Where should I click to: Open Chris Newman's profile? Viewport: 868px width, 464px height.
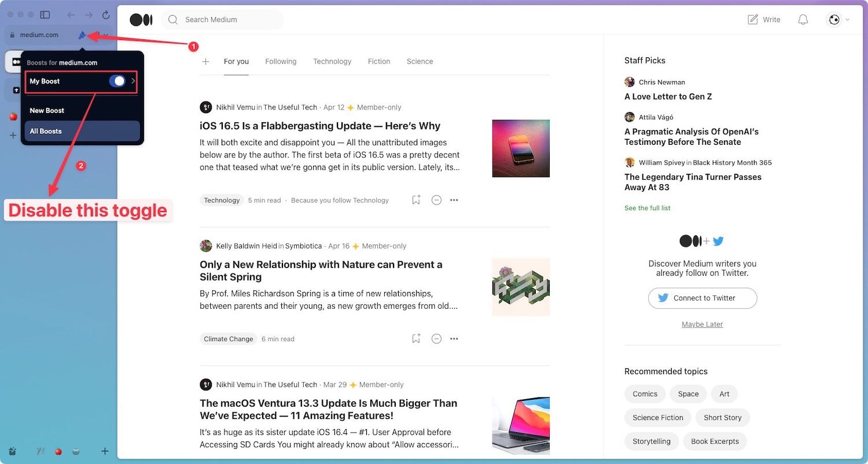(x=661, y=82)
